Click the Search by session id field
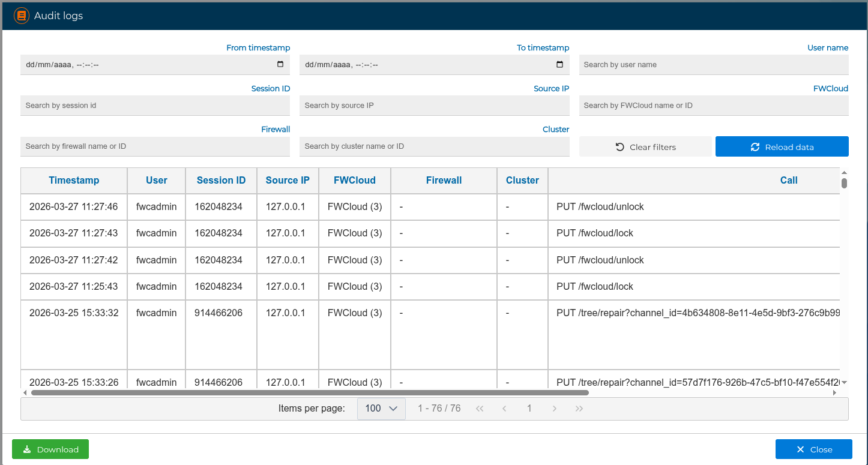Viewport: 868px width, 465px height. coord(155,106)
